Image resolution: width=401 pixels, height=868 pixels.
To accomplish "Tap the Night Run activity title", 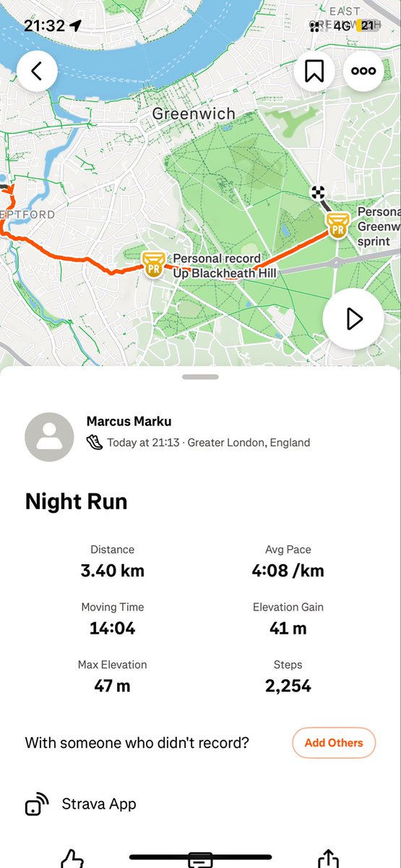I will click(x=76, y=502).
